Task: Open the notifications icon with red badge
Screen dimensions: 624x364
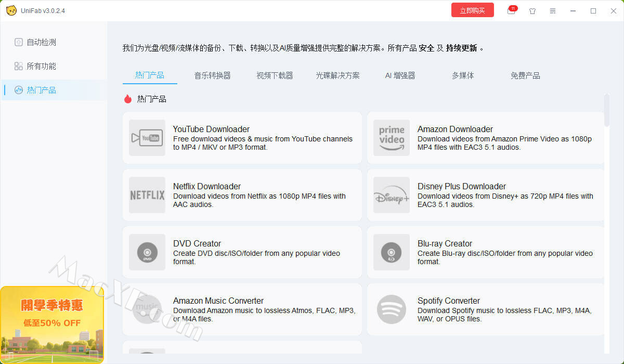Action: [512, 10]
